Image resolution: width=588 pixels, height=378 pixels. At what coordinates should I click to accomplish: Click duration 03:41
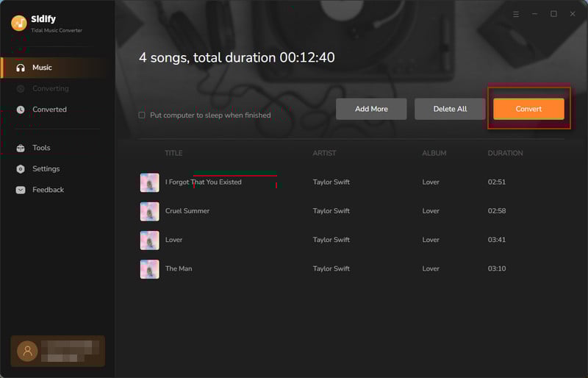click(x=497, y=240)
